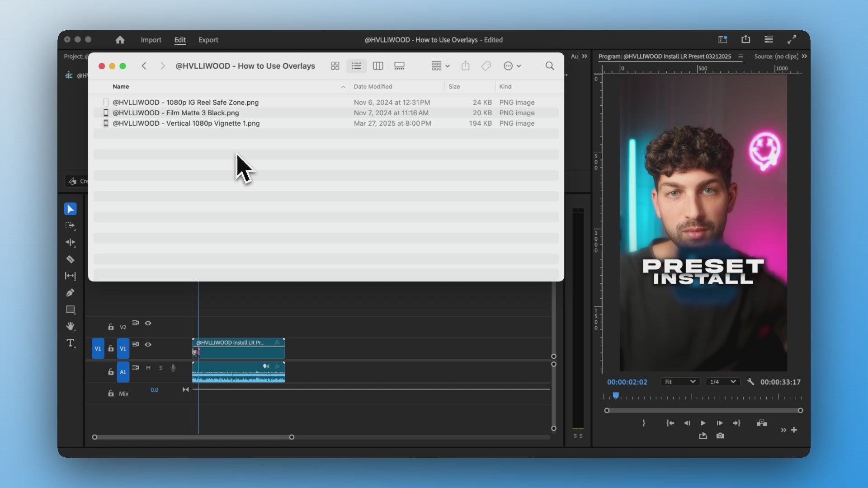
Task: Maximize video output fullscreen icon
Action: pos(792,40)
